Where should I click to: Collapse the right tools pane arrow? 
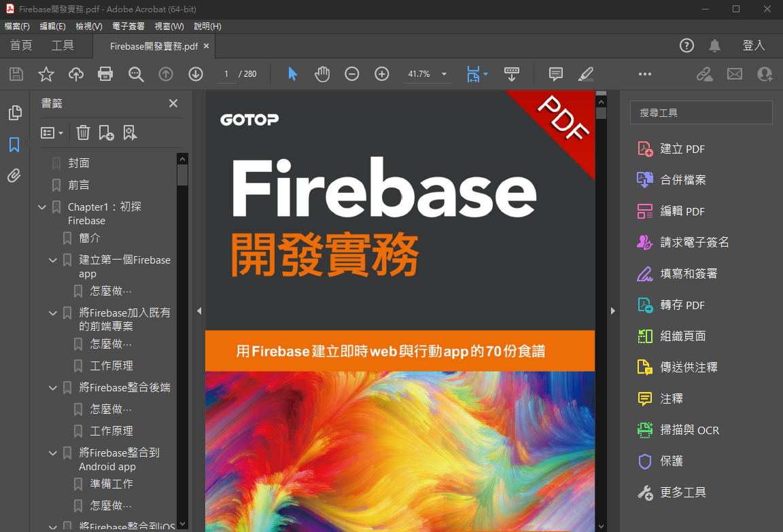click(x=612, y=311)
